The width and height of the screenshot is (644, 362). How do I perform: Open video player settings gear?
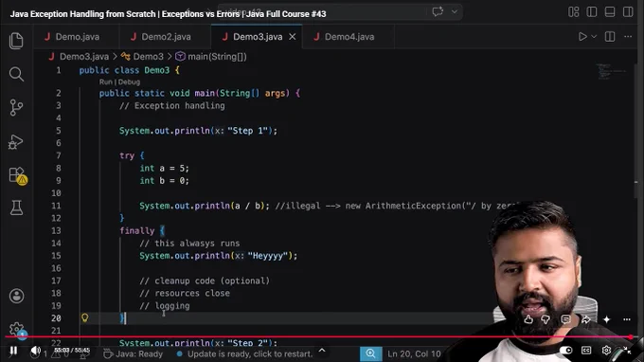(x=606, y=350)
